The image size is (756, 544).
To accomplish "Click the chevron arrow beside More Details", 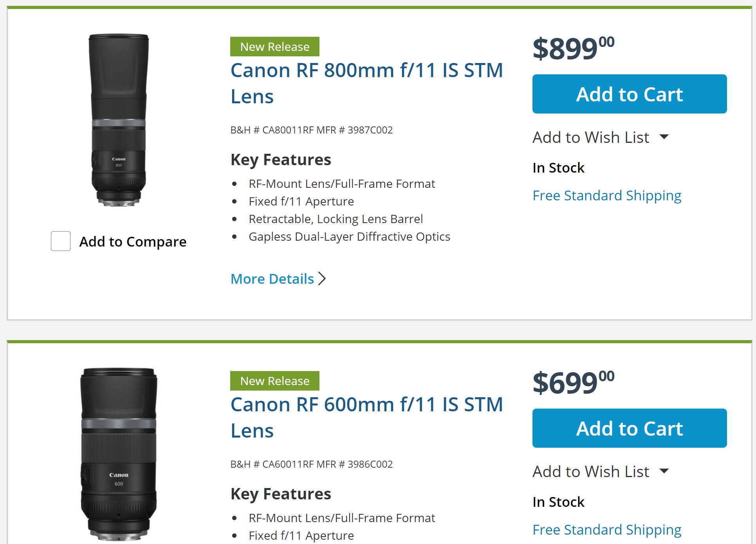I will click(322, 279).
